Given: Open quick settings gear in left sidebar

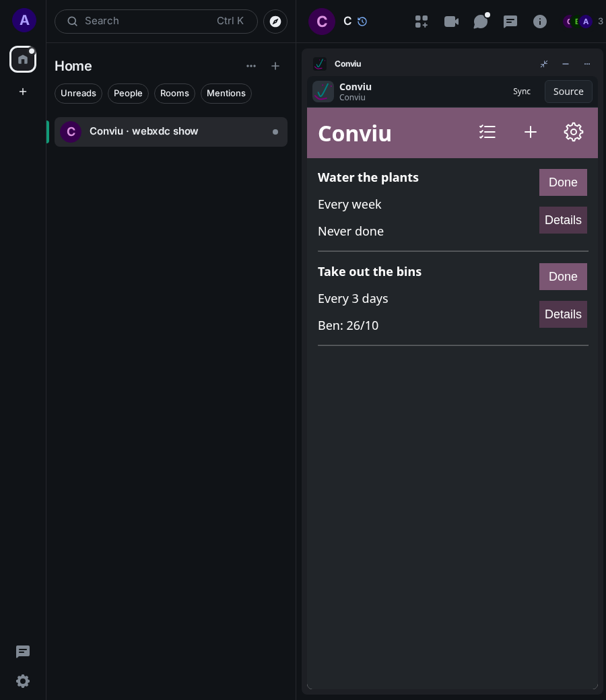Looking at the screenshot, I should point(23,680).
